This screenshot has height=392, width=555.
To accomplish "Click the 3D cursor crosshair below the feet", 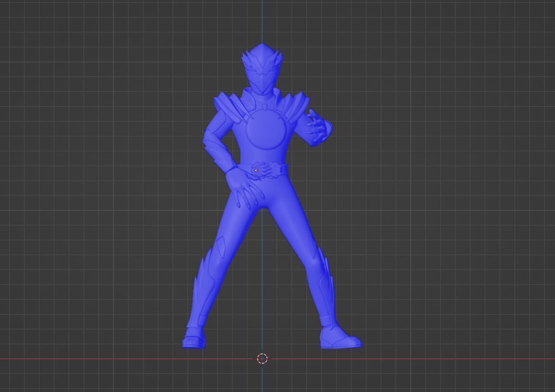I will pyautogui.click(x=262, y=358).
